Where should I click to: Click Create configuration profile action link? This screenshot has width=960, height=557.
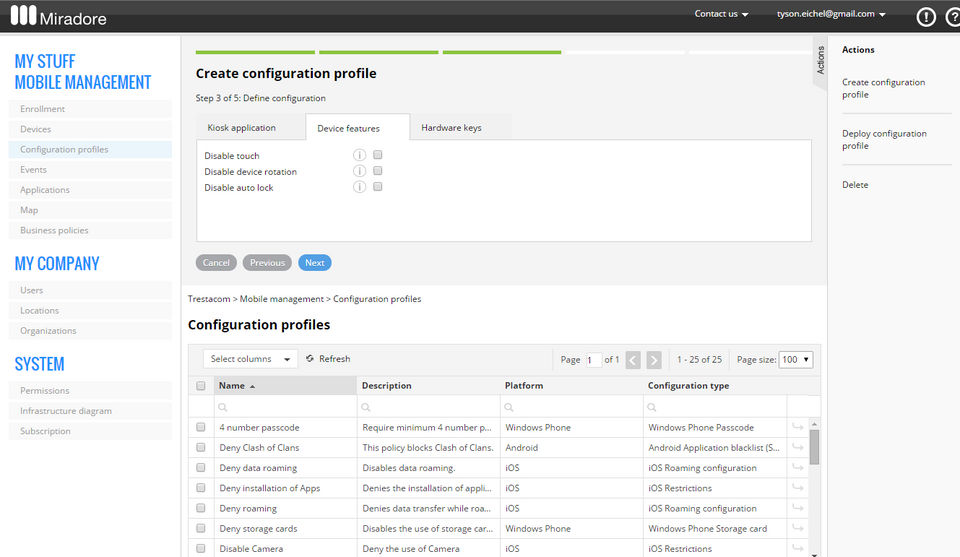click(x=883, y=88)
